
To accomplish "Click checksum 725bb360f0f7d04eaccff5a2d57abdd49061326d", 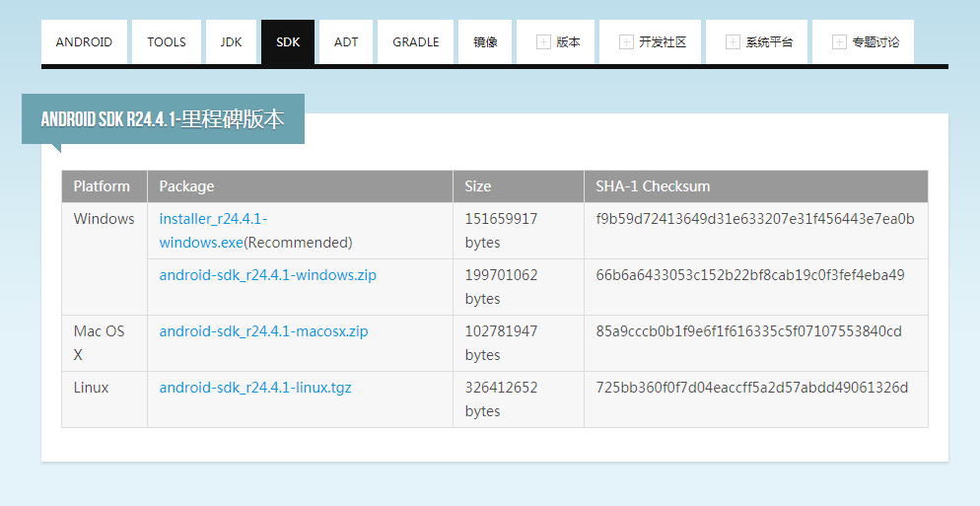I will pyautogui.click(x=752, y=388).
